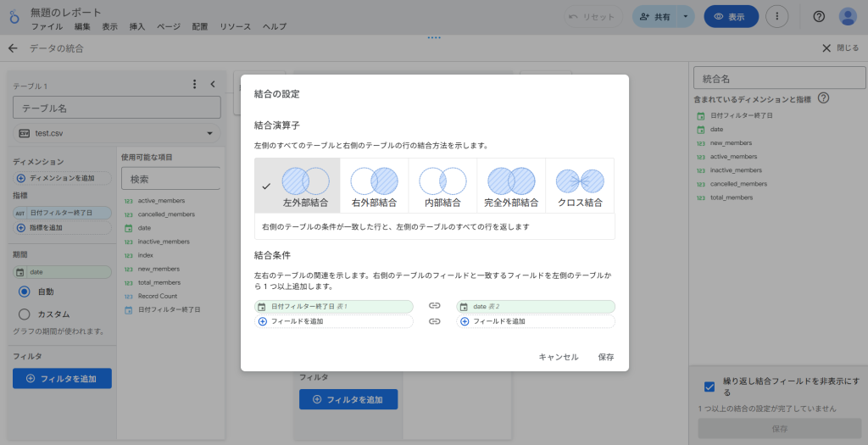Open the three-dot more options menu in header
Image resolution: width=868 pixels, height=445 pixels.
pos(776,17)
